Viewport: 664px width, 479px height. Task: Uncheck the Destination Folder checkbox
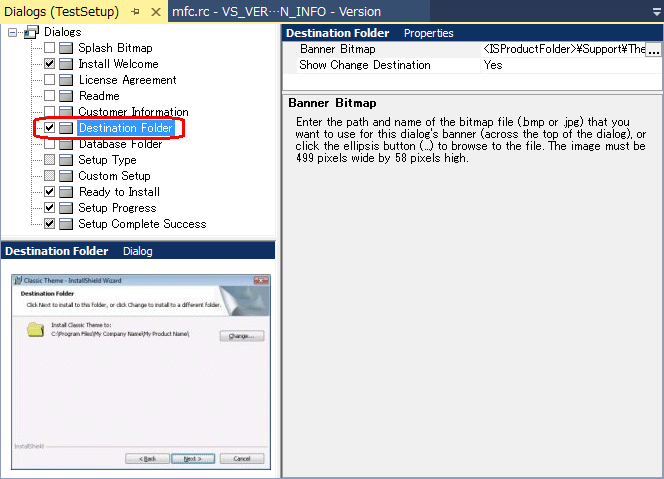click(x=49, y=128)
